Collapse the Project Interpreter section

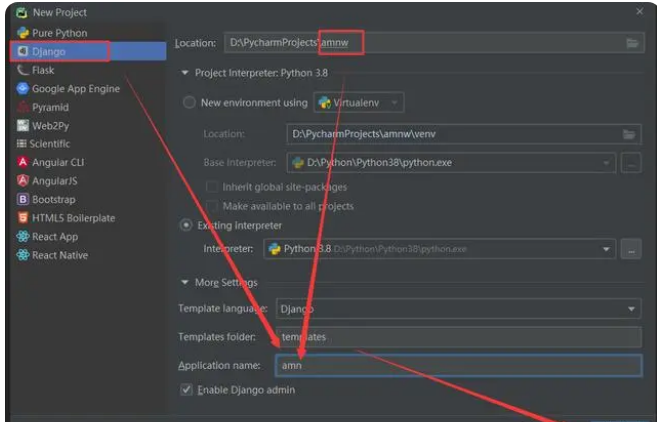click(185, 73)
